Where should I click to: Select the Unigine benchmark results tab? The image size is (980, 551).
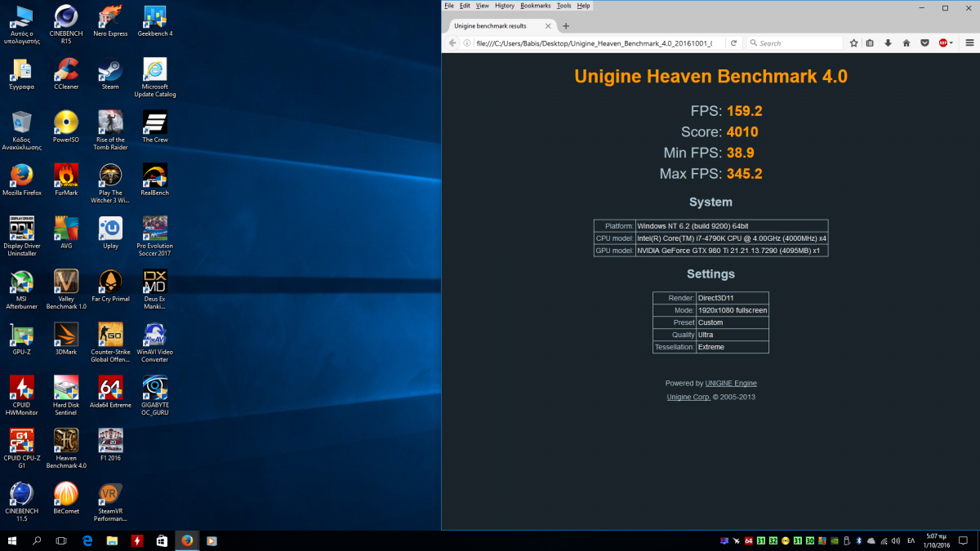(x=500, y=25)
